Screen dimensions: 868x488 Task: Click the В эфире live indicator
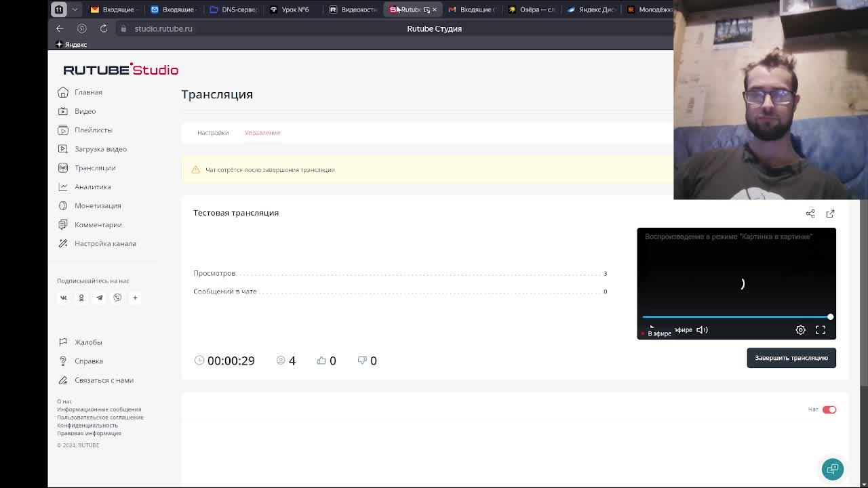(656, 333)
